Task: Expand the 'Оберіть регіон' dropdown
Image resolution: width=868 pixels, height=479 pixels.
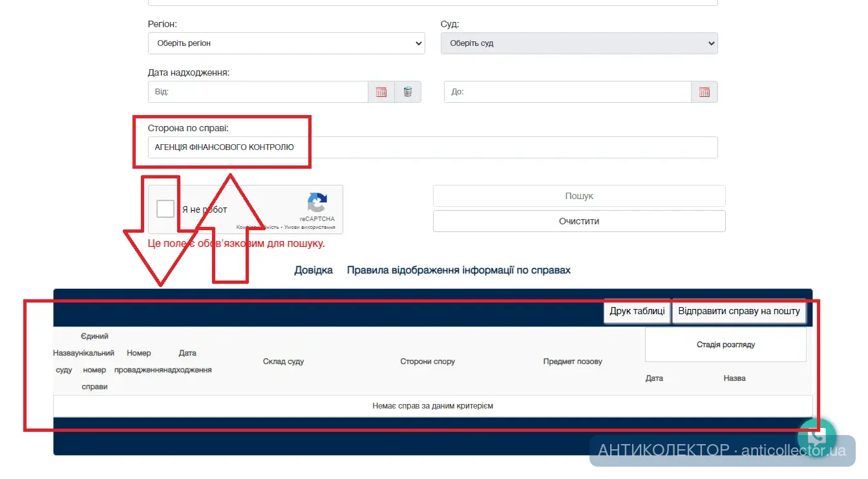Action: (x=286, y=43)
